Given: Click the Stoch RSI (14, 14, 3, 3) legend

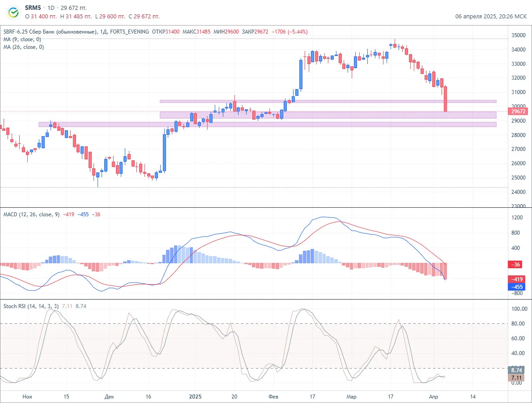Looking at the screenshot, I should [31, 306].
